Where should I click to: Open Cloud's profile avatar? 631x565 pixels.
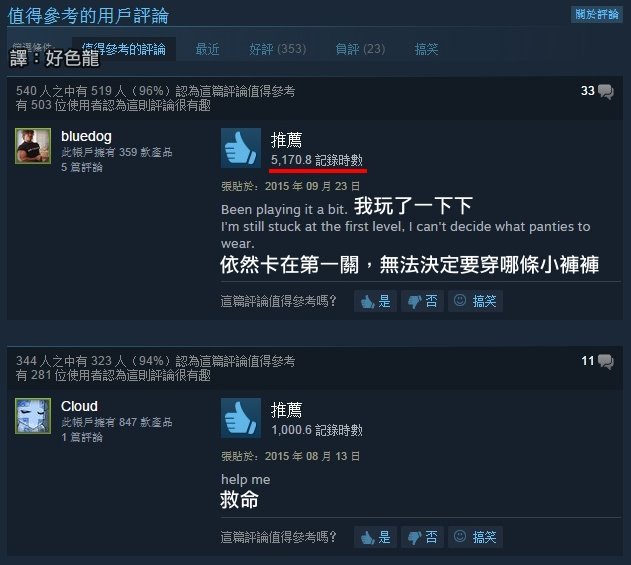pos(33,416)
